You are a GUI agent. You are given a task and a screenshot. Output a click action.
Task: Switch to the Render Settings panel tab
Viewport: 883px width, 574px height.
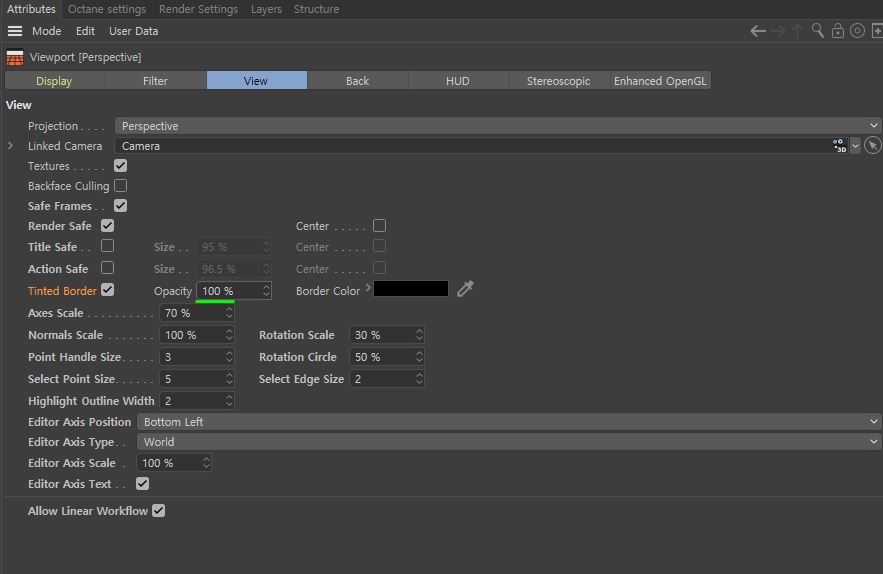click(x=198, y=9)
